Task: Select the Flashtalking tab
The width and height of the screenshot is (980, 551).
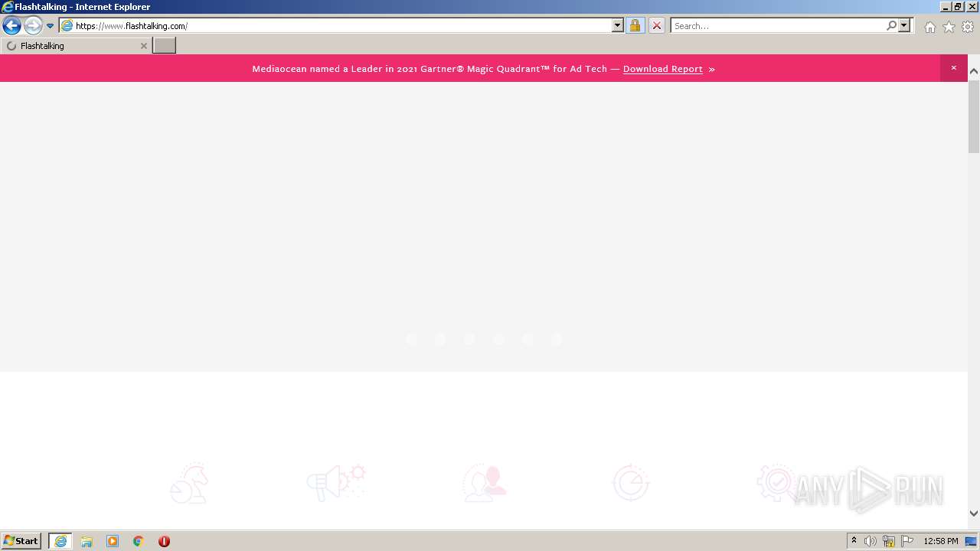Action: [75, 46]
